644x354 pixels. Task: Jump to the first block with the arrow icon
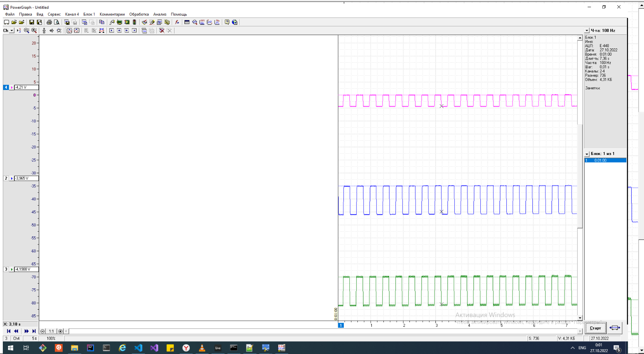(8, 331)
